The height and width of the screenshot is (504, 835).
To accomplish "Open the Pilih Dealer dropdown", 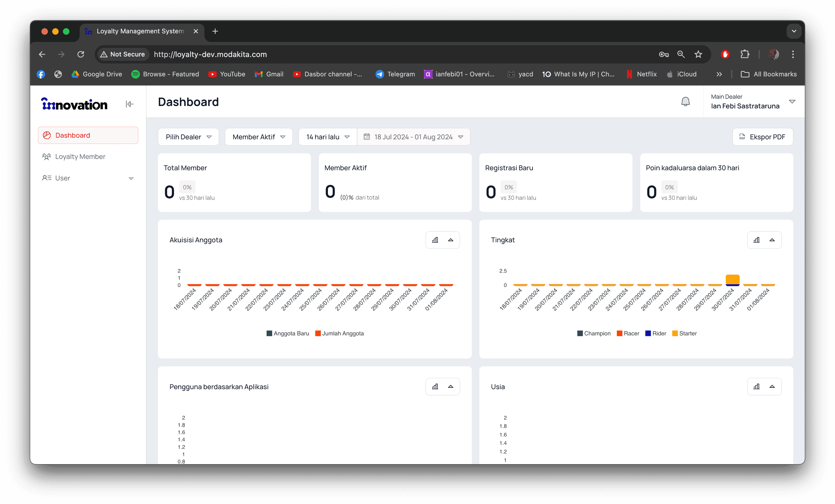I will [x=188, y=137].
